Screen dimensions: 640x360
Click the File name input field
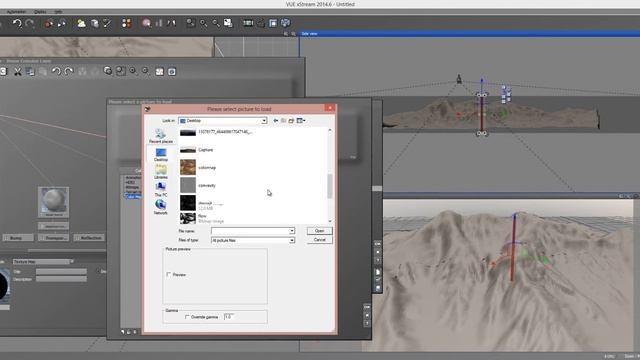click(x=250, y=231)
